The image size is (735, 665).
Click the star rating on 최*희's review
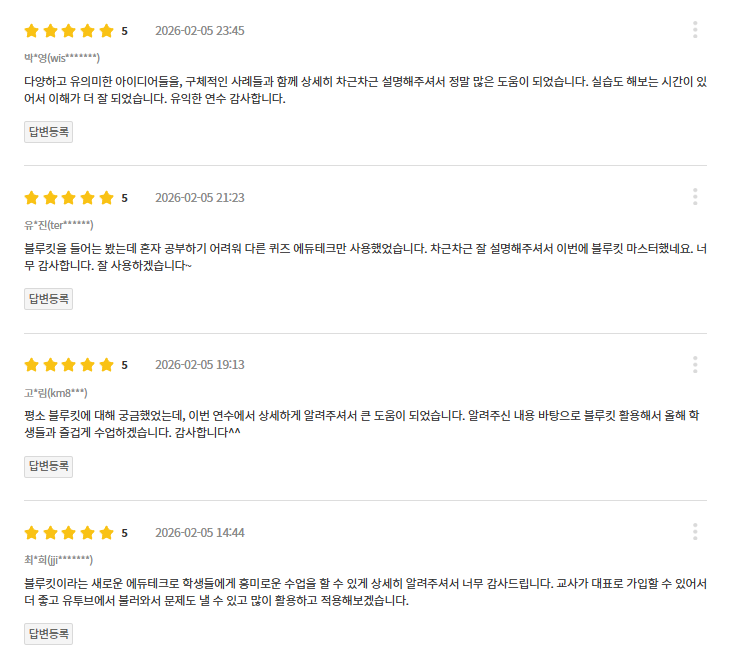coord(69,532)
